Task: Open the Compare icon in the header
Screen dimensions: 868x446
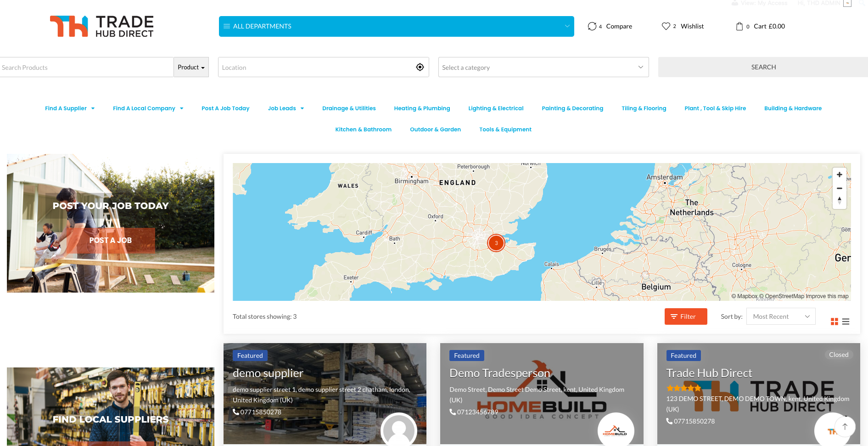Action: tap(592, 26)
